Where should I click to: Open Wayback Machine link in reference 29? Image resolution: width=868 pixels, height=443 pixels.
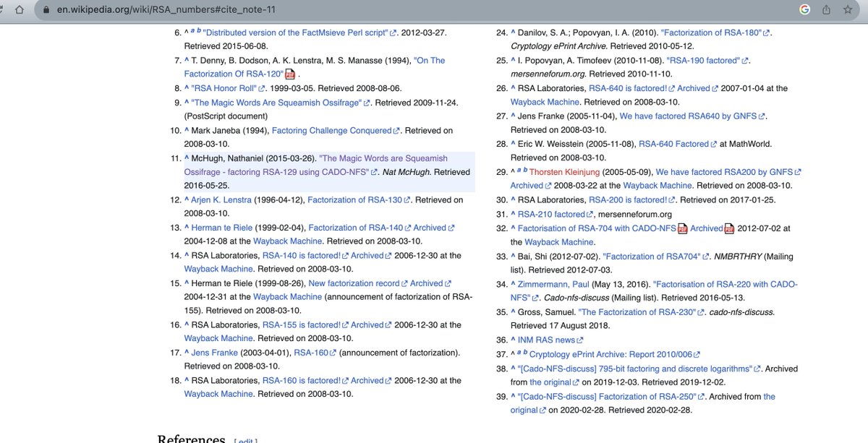[658, 186]
